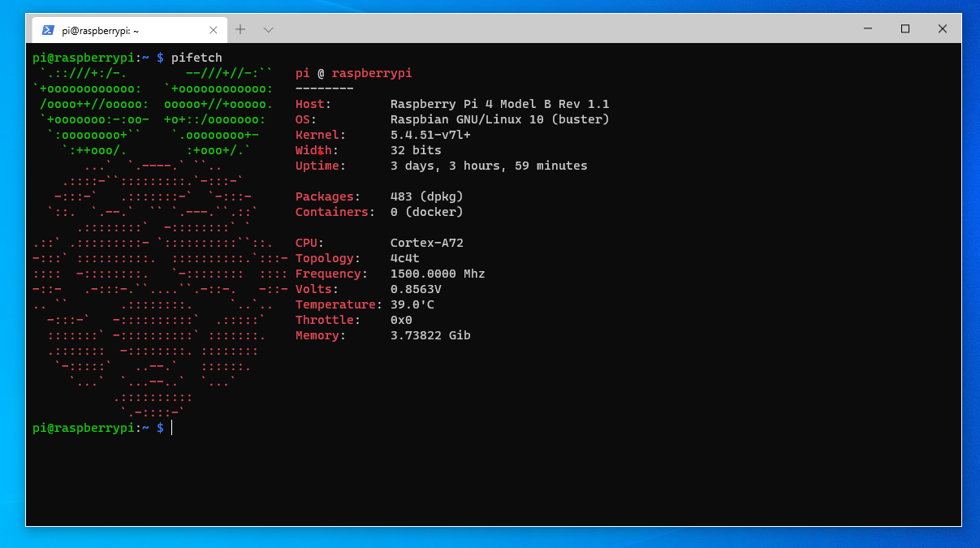Click Raspbian GNU/Linux 10 (buster) text

tap(500, 119)
